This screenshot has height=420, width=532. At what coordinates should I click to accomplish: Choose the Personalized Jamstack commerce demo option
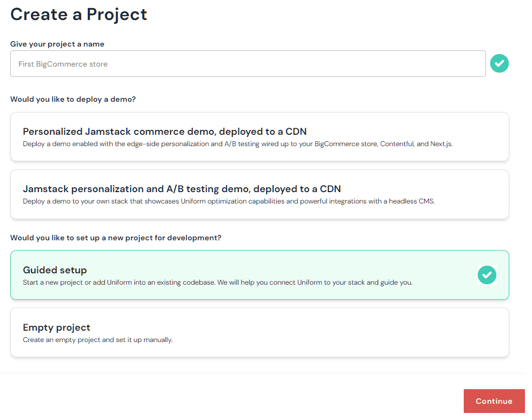[260, 136]
